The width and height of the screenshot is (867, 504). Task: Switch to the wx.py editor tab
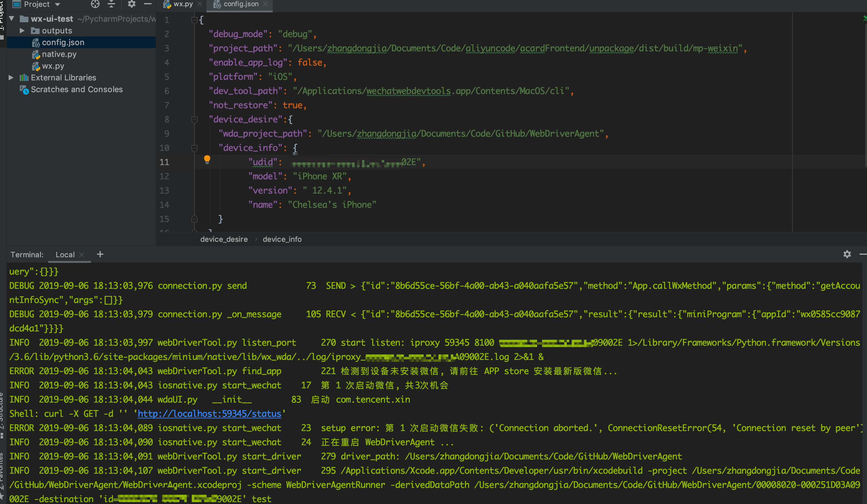click(183, 4)
